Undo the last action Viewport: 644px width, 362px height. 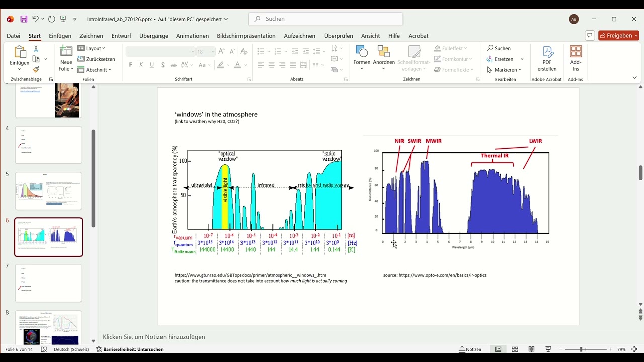point(35,19)
